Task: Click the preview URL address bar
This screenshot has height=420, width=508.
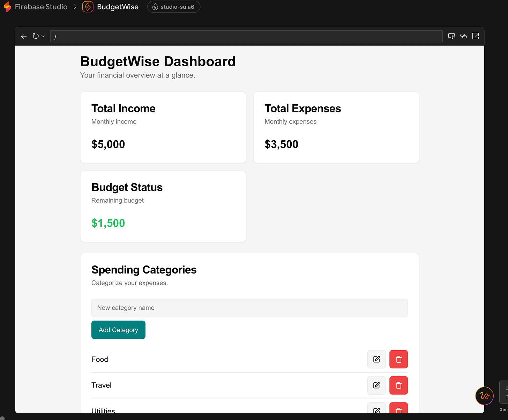Action: [246, 36]
